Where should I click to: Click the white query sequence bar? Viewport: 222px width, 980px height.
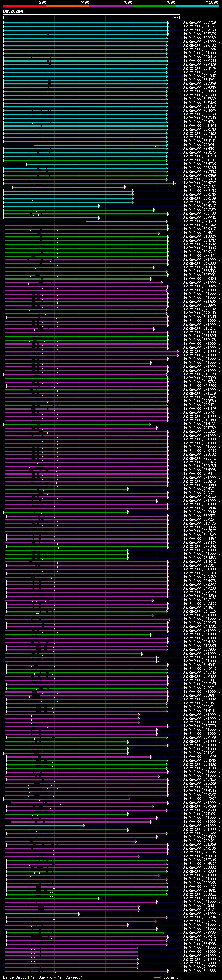(92, 14)
